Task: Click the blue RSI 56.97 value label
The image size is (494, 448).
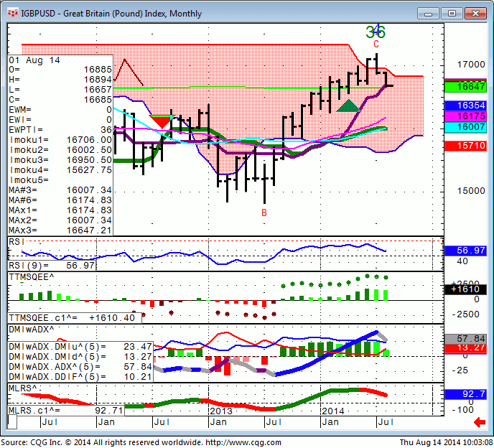Action: tap(465, 251)
